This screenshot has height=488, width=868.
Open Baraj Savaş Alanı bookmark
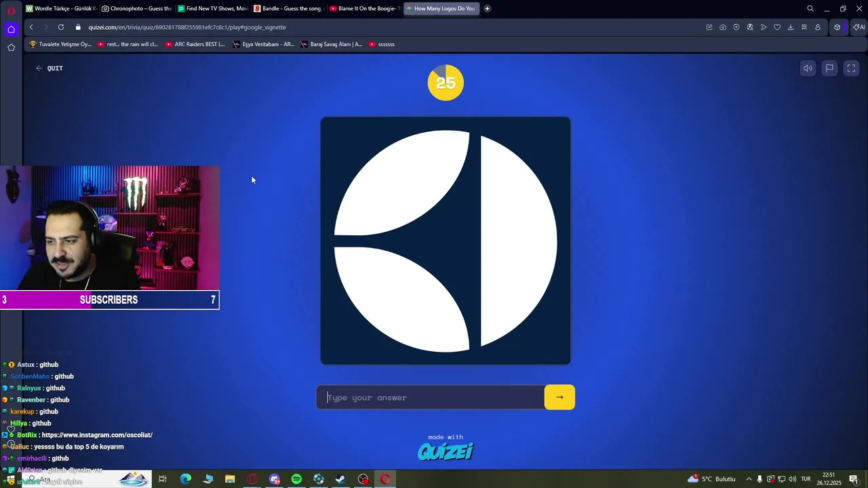click(332, 44)
